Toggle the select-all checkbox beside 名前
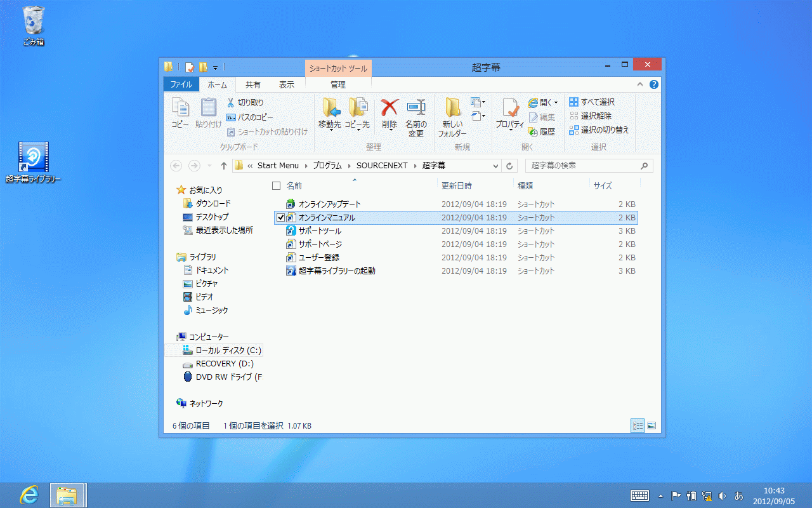 point(276,185)
